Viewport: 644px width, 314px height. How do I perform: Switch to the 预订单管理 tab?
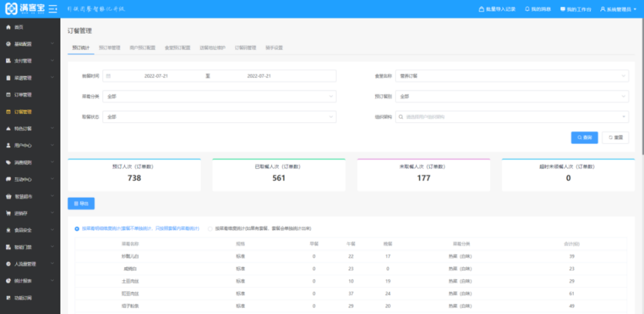click(x=109, y=48)
